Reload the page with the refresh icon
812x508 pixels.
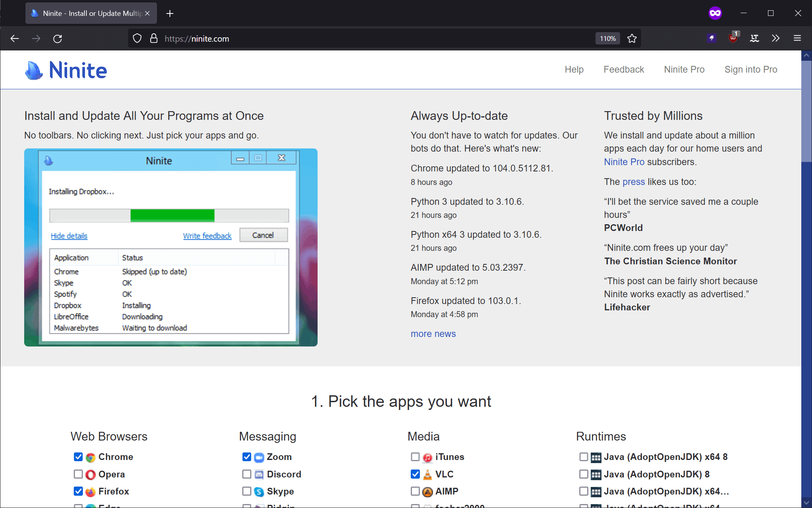click(x=57, y=38)
